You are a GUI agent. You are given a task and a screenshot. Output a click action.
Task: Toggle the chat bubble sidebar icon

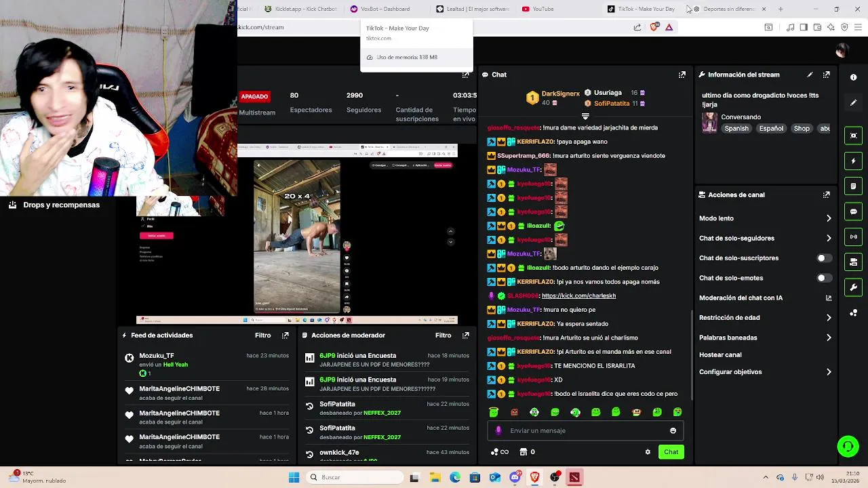[854, 211]
